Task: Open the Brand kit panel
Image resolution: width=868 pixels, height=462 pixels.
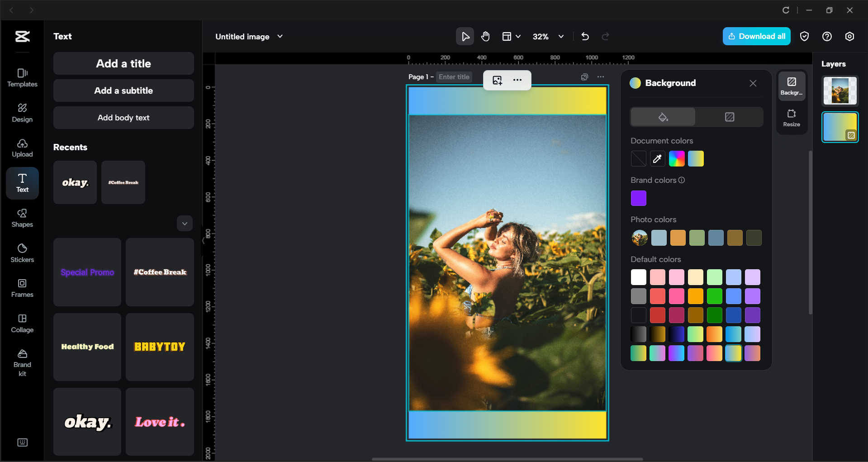Action: tap(22, 361)
